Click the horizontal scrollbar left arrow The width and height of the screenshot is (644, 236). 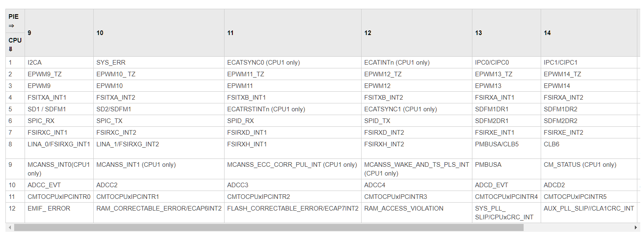tap(9, 227)
